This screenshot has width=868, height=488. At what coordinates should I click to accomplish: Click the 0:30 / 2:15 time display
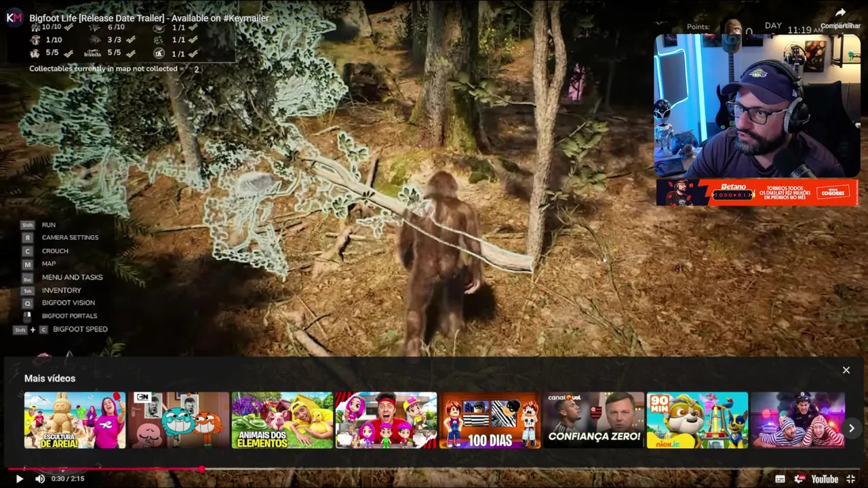tap(67, 479)
